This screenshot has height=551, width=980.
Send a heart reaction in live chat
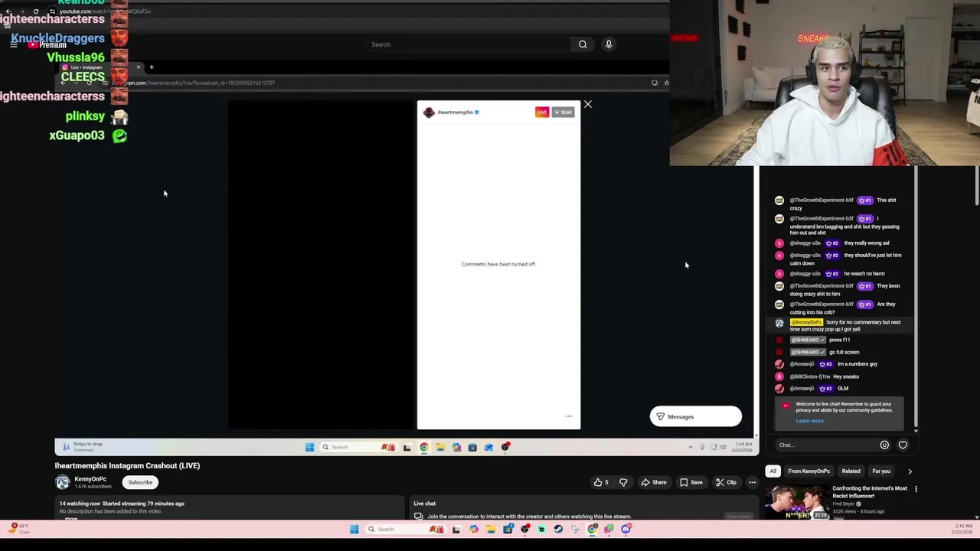pyautogui.click(x=903, y=445)
